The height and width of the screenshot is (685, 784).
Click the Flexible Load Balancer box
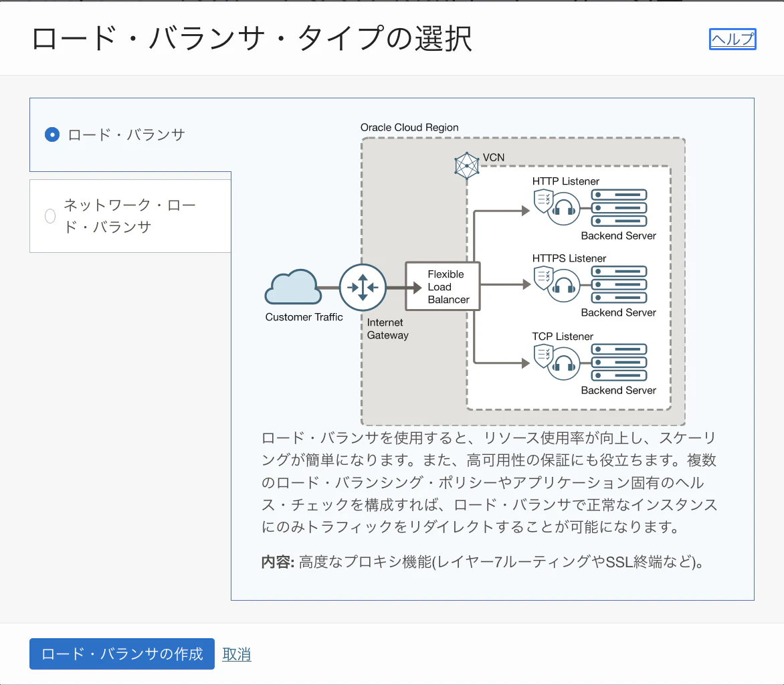(443, 286)
